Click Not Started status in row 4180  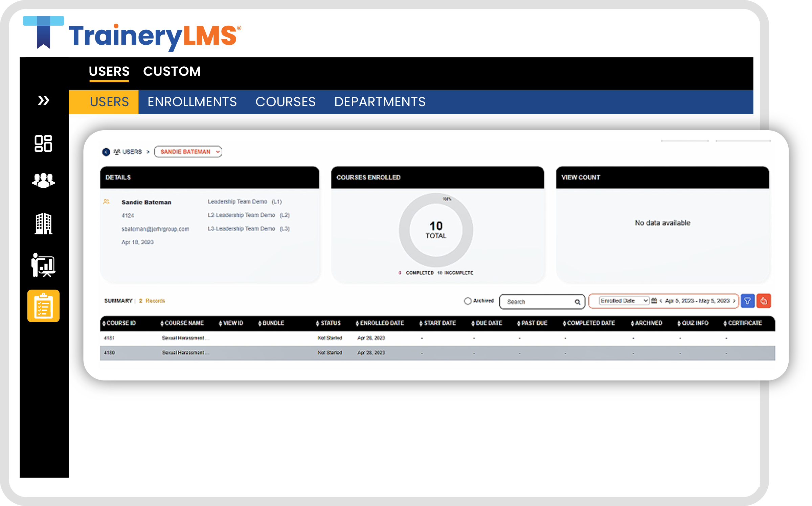point(330,352)
